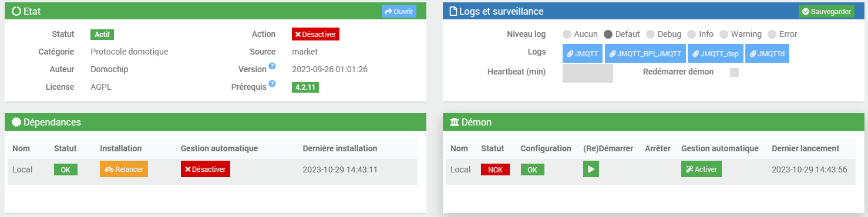This screenshot has width=868, height=217.
Task: Start the daemon with play icon
Action: tap(591, 169)
